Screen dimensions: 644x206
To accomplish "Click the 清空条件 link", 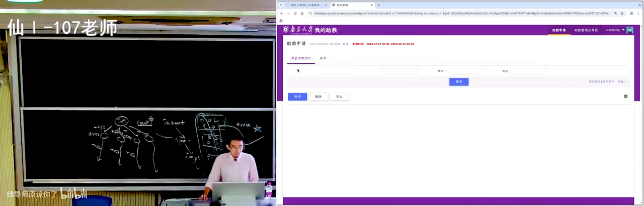I will pos(595,81).
